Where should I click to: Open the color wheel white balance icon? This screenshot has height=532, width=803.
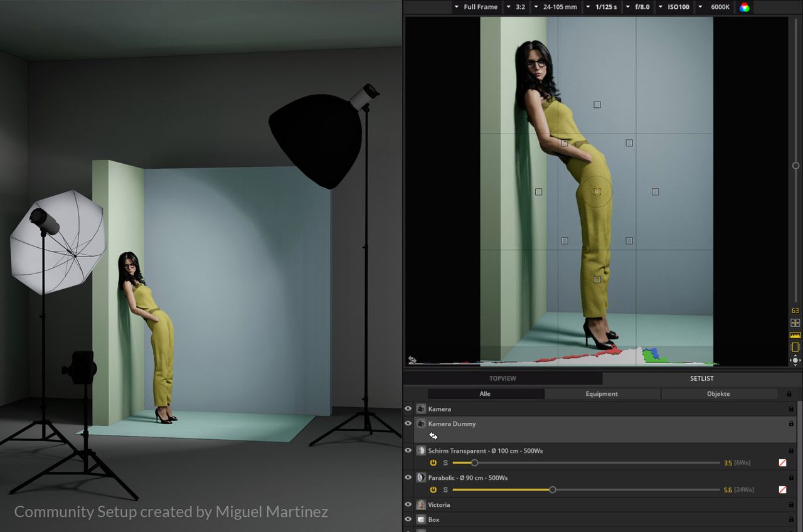click(x=745, y=8)
